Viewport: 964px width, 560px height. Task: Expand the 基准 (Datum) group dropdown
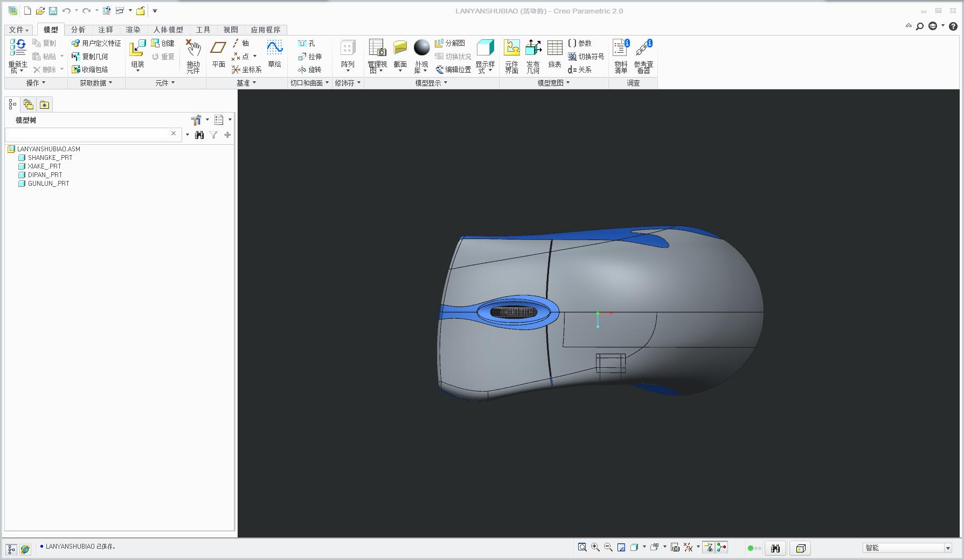pyautogui.click(x=246, y=83)
